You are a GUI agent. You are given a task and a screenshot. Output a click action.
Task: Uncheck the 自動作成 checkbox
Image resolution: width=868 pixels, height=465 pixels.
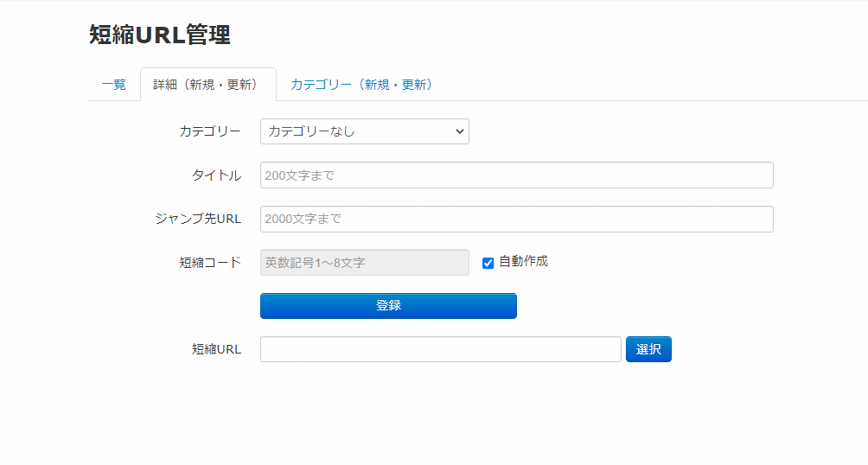488,263
